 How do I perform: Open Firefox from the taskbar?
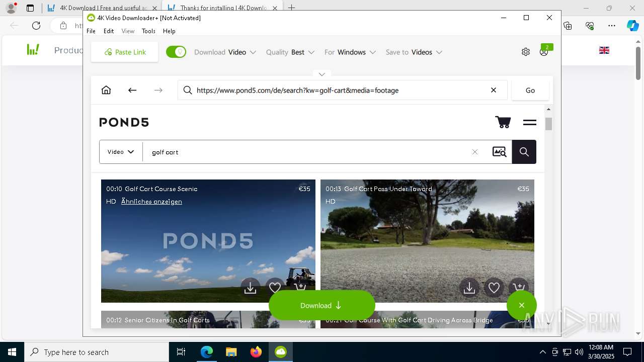[256, 352]
